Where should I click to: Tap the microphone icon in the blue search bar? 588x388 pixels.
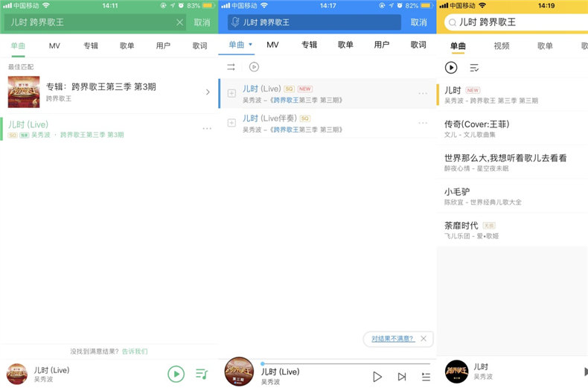pos(235,22)
